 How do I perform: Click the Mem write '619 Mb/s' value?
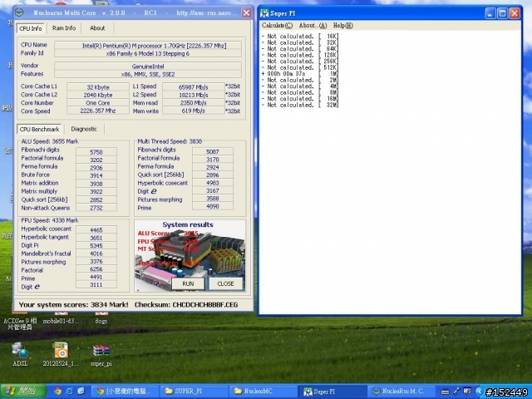tap(194, 111)
